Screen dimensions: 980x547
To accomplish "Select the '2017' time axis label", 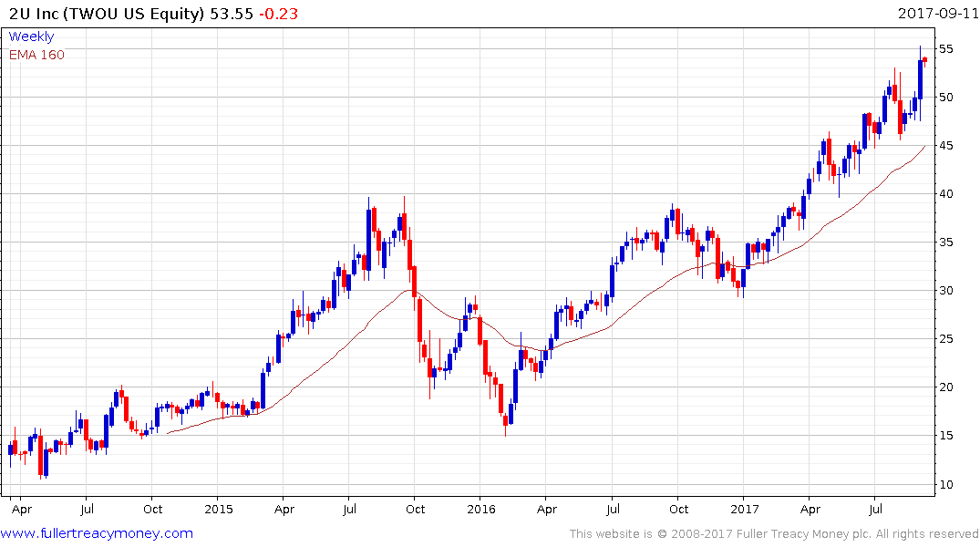I will 744,509.
